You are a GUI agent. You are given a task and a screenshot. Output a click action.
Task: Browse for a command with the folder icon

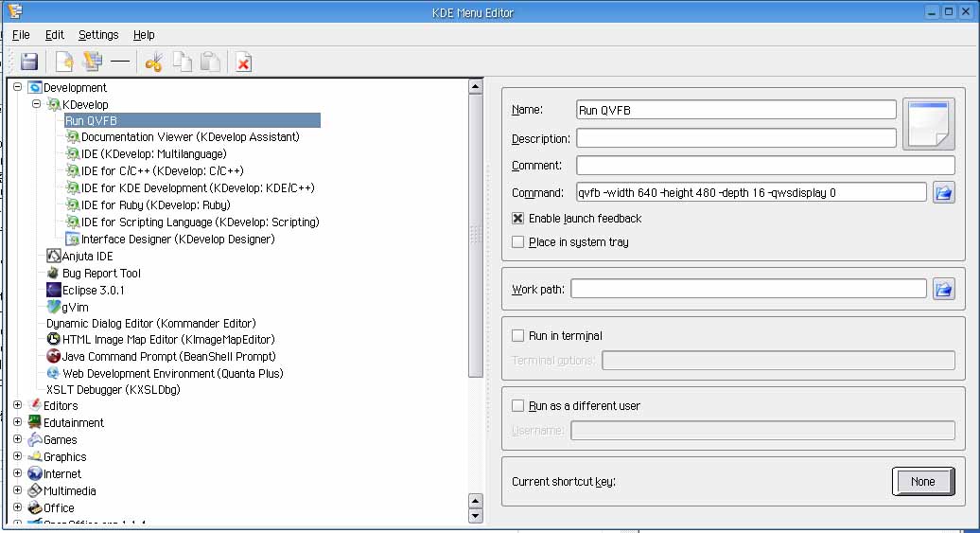944,193
